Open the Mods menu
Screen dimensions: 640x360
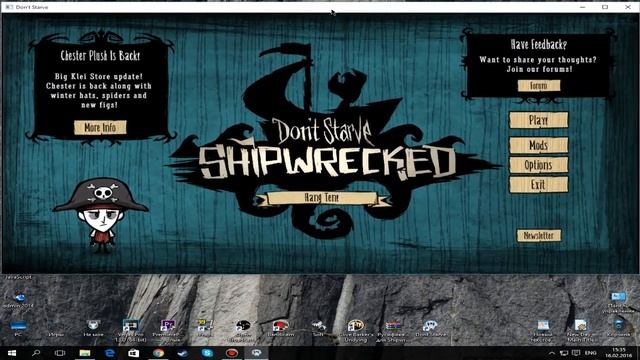point(538,145)
